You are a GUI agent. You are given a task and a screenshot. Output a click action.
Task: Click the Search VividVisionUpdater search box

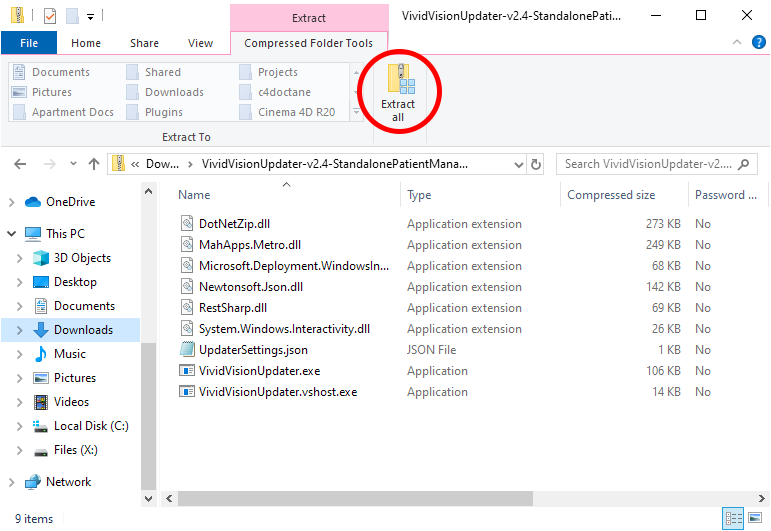point(656,164)
